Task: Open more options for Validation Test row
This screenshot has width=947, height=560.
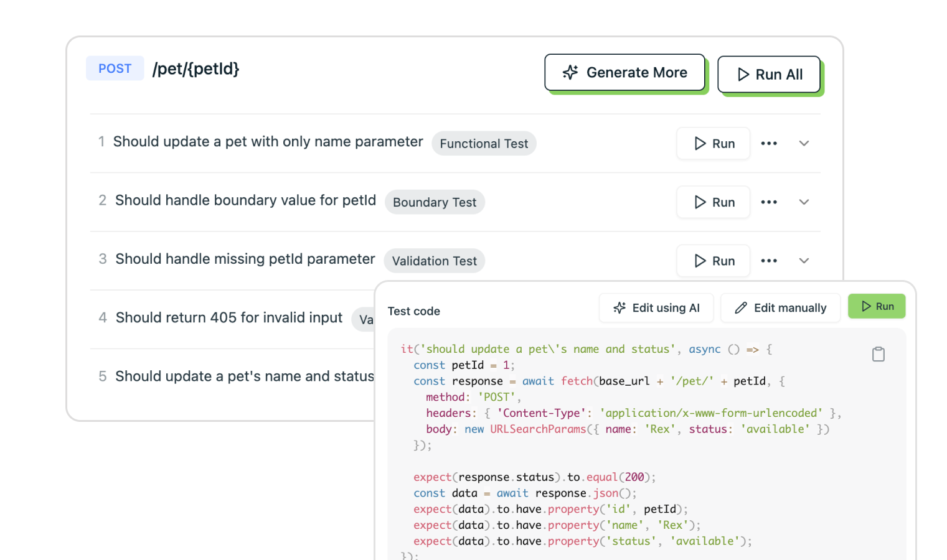Action: click(x=769, y=261)
